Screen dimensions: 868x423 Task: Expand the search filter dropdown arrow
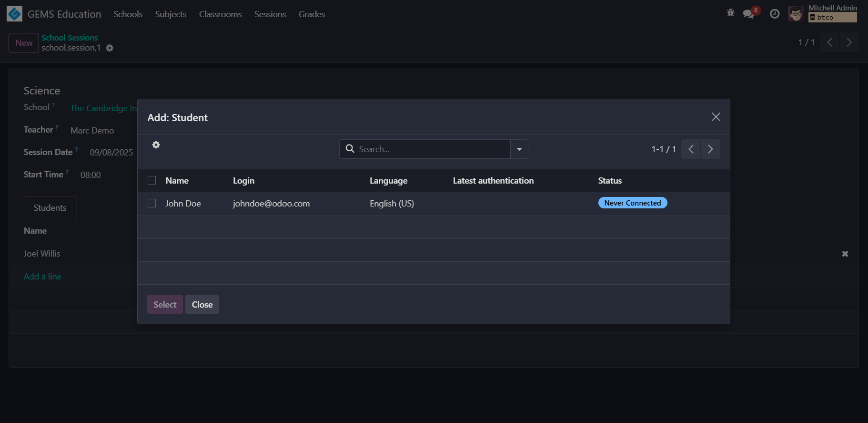pos(519,149)
